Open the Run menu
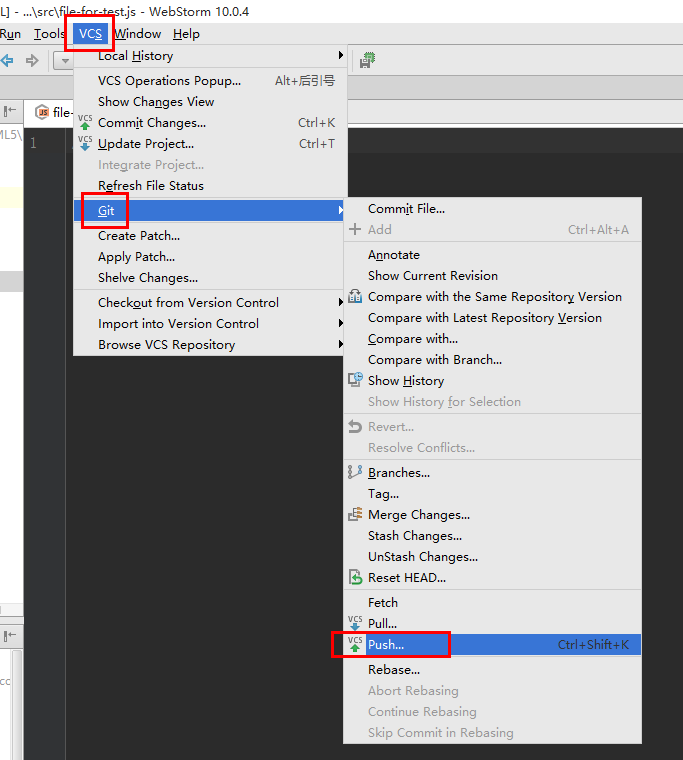Image resolution: width=683 pixels, height=760 pixels. (x=10, y=34)
